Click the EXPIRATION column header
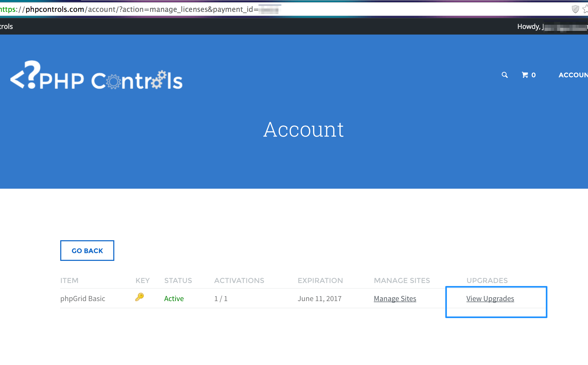The image size is (588, 365). 320,280
